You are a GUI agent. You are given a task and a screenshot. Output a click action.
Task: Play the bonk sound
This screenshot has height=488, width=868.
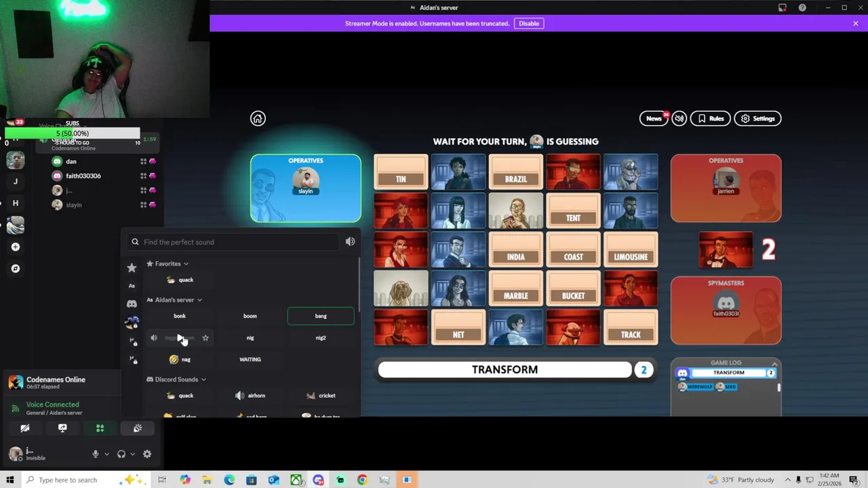(180, 316)
